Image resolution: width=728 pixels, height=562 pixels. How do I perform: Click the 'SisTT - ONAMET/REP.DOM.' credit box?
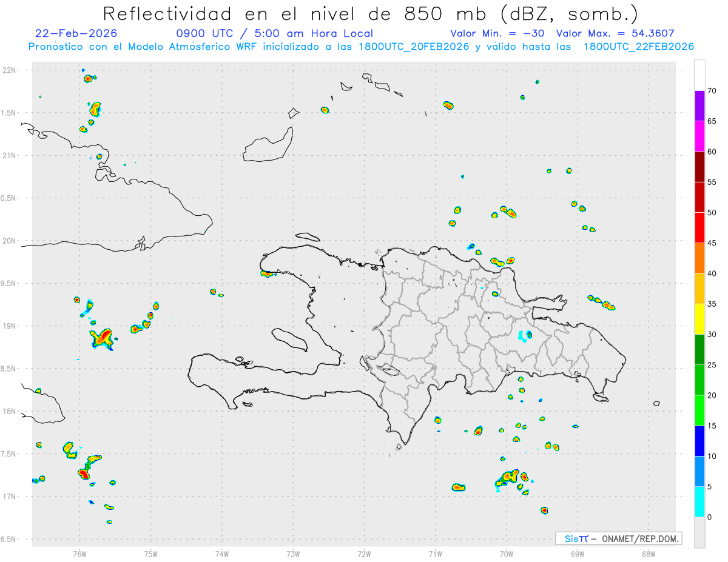click(x=619, y=538)
